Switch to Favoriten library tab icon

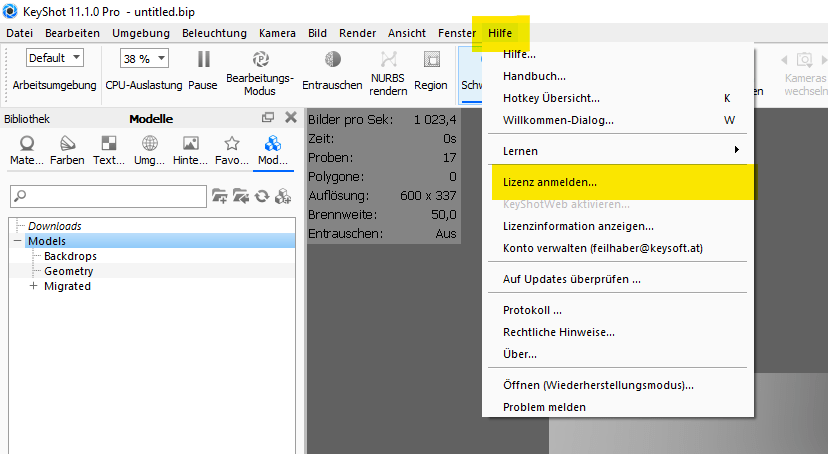point(232,143)
